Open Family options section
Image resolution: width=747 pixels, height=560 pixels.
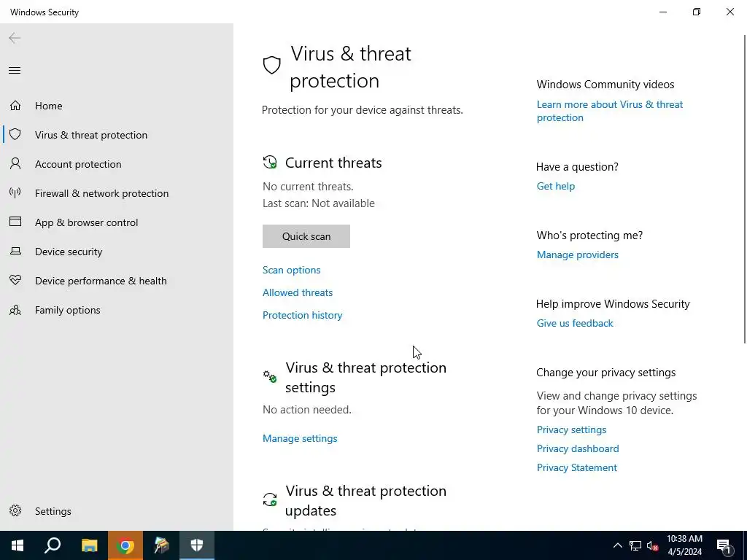point(67,310)
